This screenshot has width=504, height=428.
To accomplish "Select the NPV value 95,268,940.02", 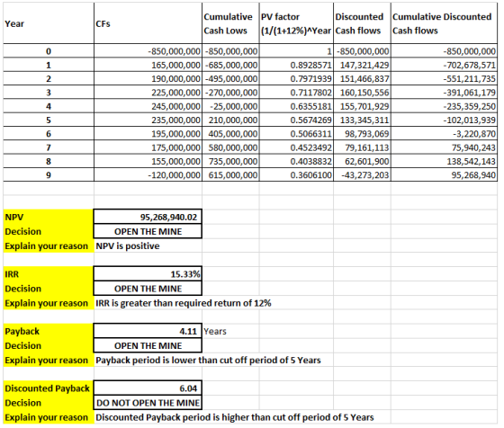I will click(148, 217).
